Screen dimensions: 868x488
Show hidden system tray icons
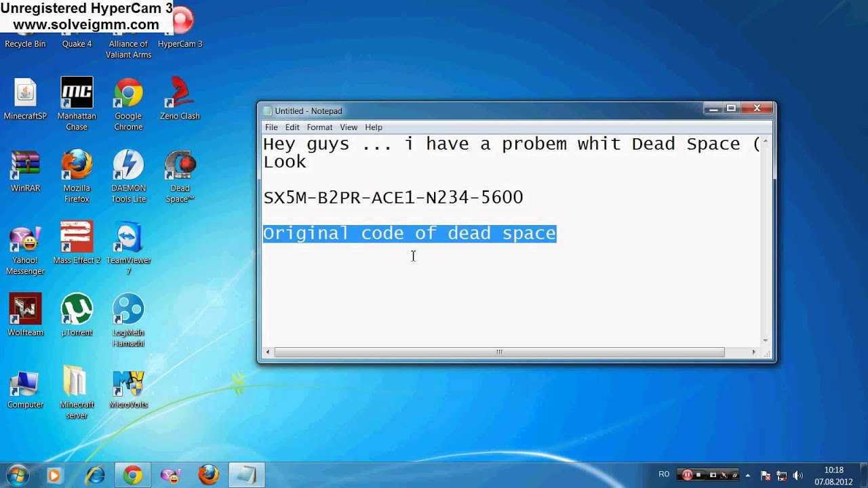tap(748, 475)
